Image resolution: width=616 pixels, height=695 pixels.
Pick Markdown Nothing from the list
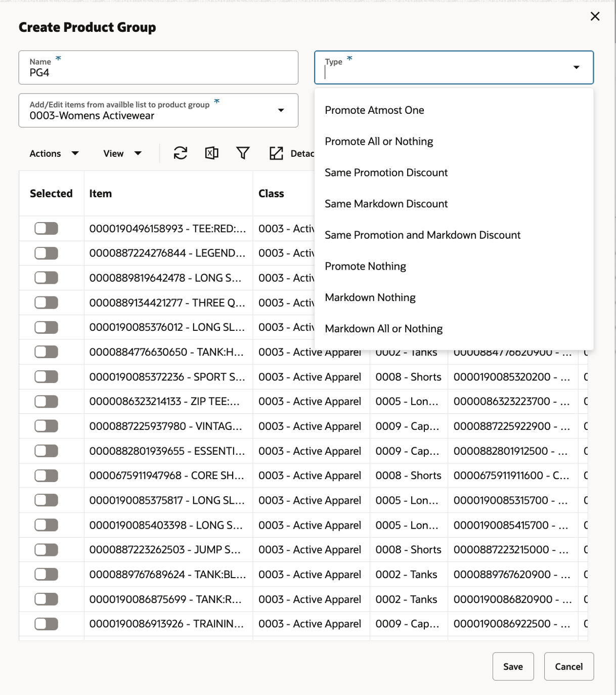click(454, 297)
